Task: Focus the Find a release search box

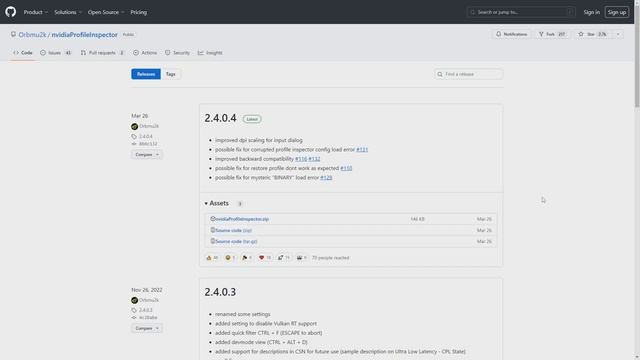Action: pyautogui.click(x=469, y=74)
